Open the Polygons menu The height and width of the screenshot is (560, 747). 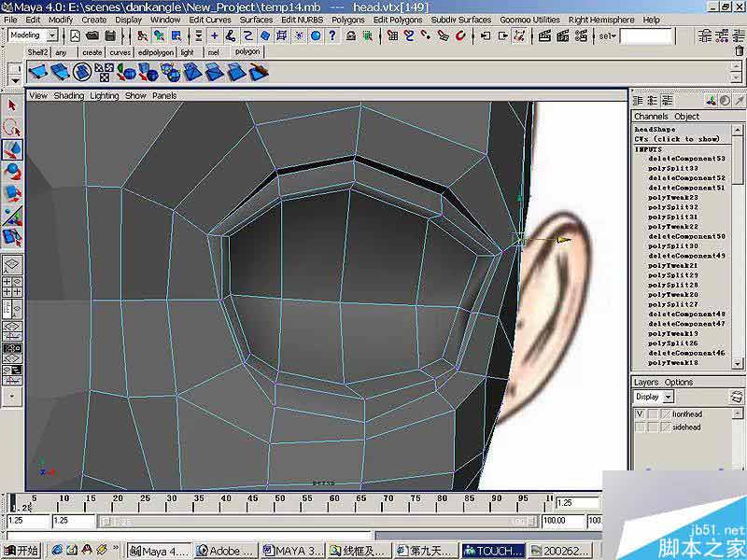[x=347, y=20]
